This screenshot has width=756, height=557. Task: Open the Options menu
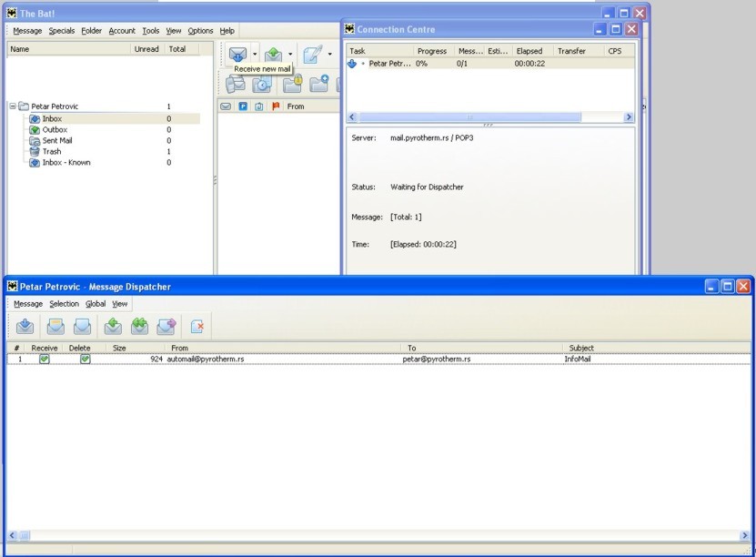pyautogui.click(x=200, y=30)
